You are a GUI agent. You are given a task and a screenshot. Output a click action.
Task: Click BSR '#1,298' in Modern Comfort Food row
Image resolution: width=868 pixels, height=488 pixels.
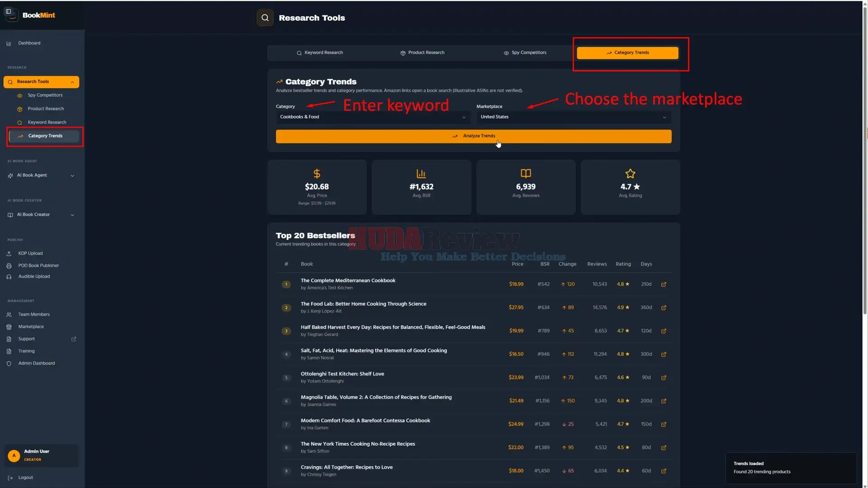[542, 424]
